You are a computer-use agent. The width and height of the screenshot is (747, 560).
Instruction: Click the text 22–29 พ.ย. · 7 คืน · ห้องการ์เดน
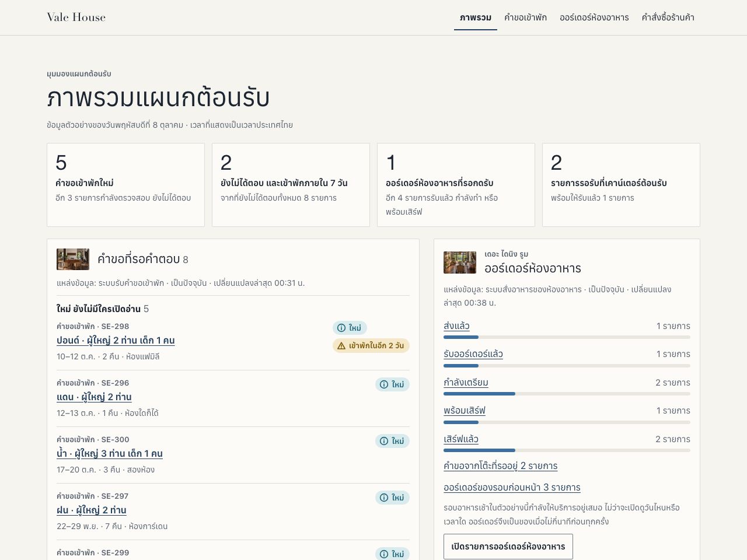click(112, 526)
